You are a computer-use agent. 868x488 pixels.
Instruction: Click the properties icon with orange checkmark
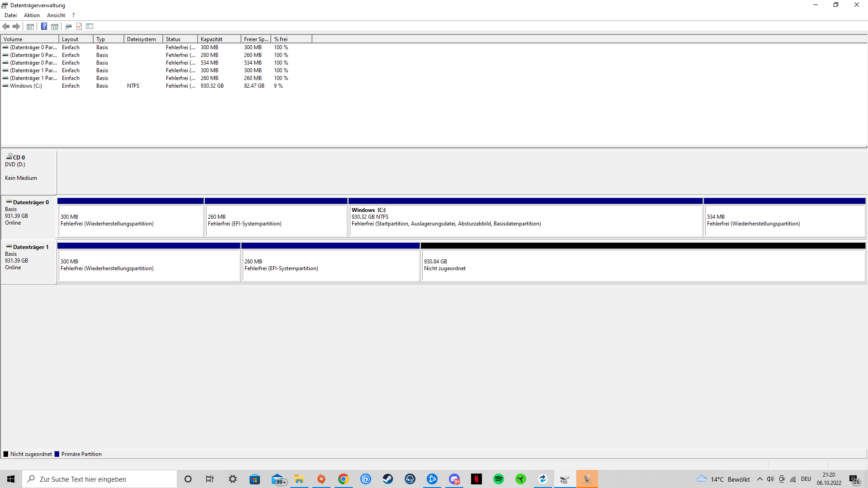point(79,26)
